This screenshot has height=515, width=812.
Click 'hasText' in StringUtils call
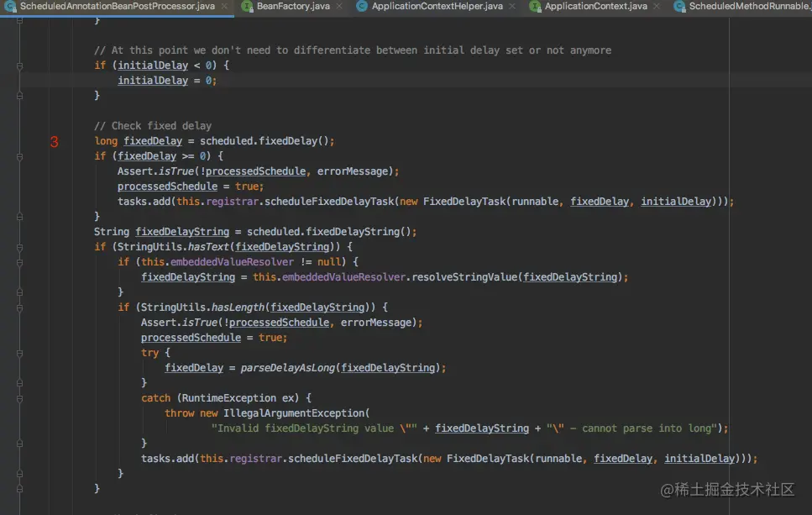click(x=209, y=247)
